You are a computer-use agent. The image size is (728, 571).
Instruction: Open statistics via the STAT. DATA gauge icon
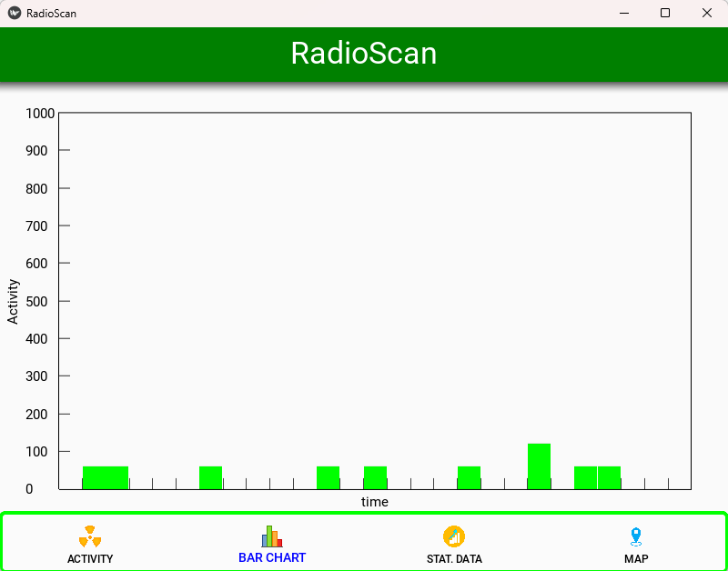[454, 536]
